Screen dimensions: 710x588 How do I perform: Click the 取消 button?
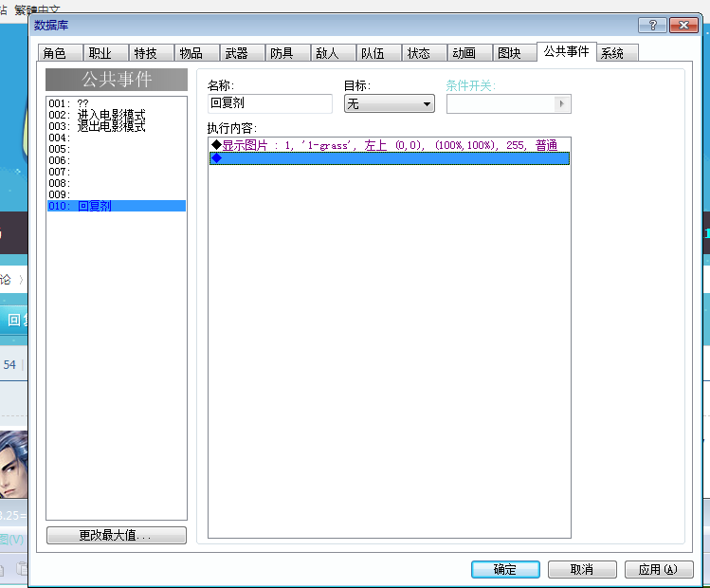pos(582,569)
